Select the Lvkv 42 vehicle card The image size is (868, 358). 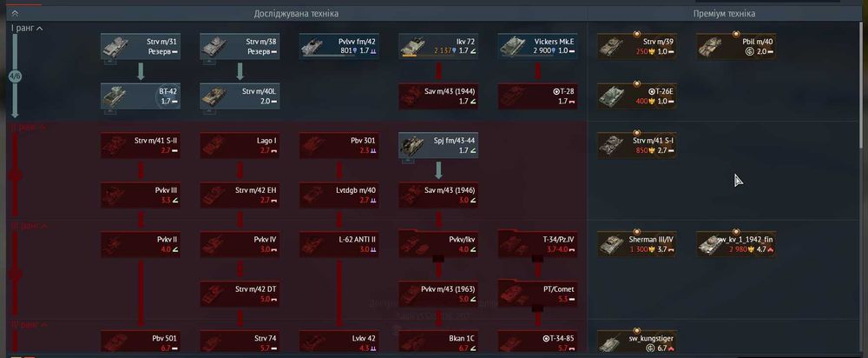(x=339, y=342)
